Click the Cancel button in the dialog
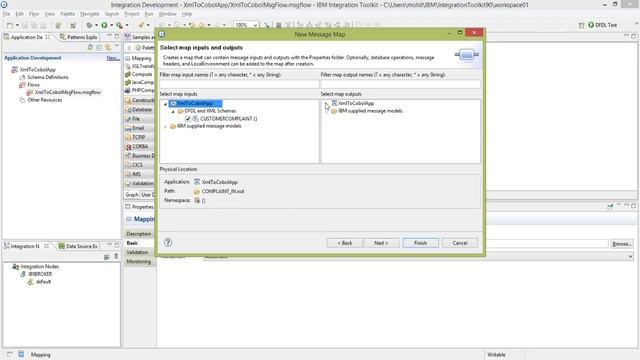The image size is (640, 360). (x=460, y=243)
